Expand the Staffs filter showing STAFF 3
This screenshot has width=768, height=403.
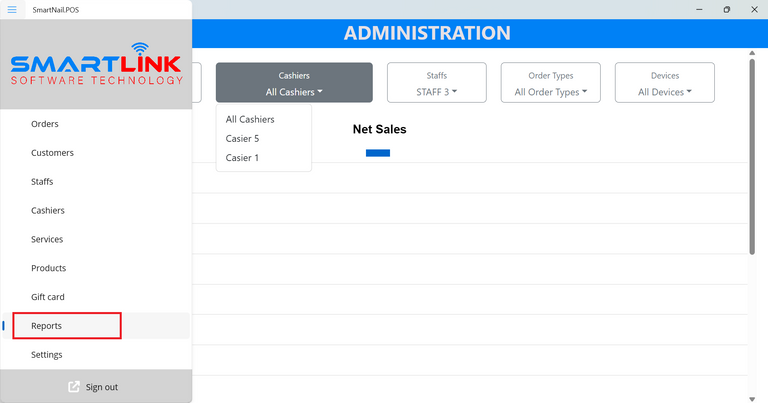tap(436, 83)
